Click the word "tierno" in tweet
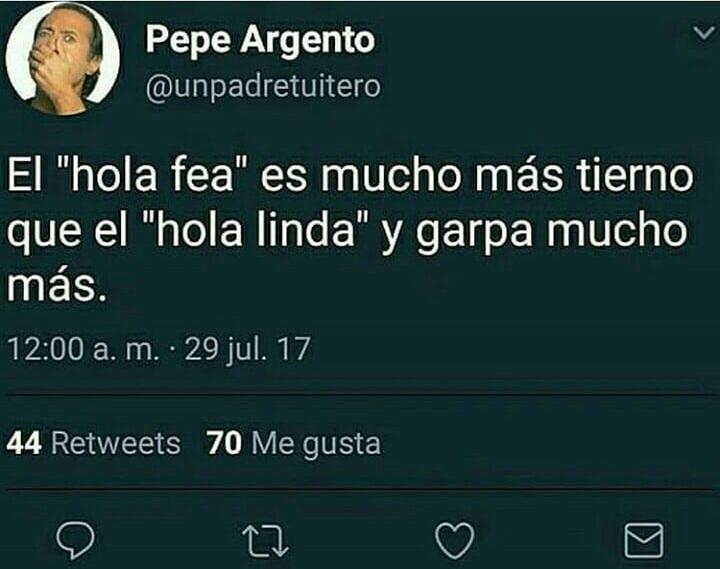This screenshot has width=720, height=569. point(635,176)
